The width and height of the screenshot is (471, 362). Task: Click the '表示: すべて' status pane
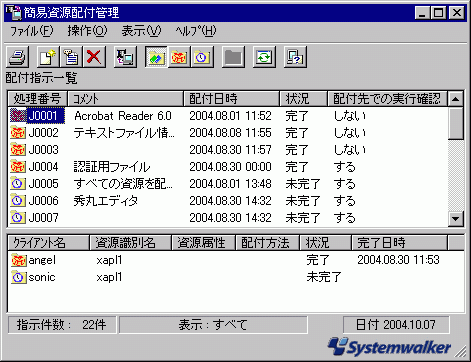tap(213, 324)
